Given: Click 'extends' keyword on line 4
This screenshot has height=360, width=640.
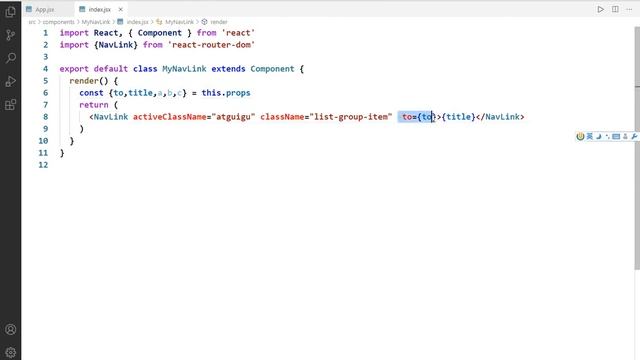Looking at the screenshot, I should [228, 69].
